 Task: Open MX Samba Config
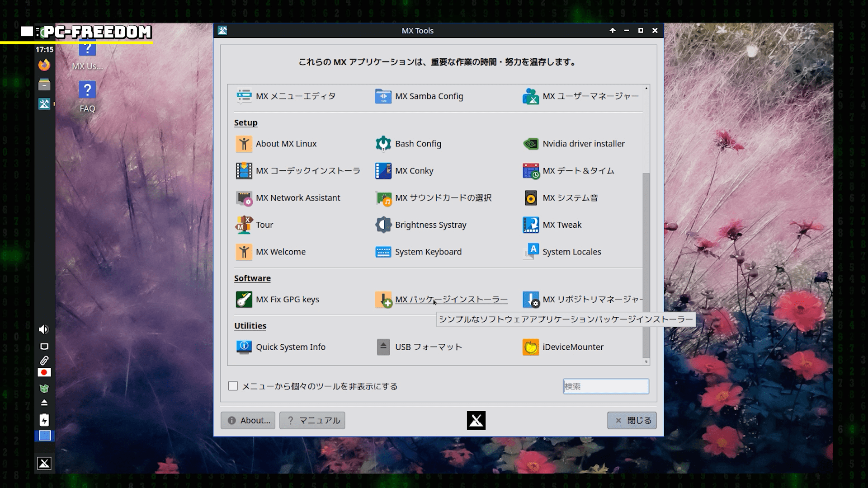click(x=429, y=96)
